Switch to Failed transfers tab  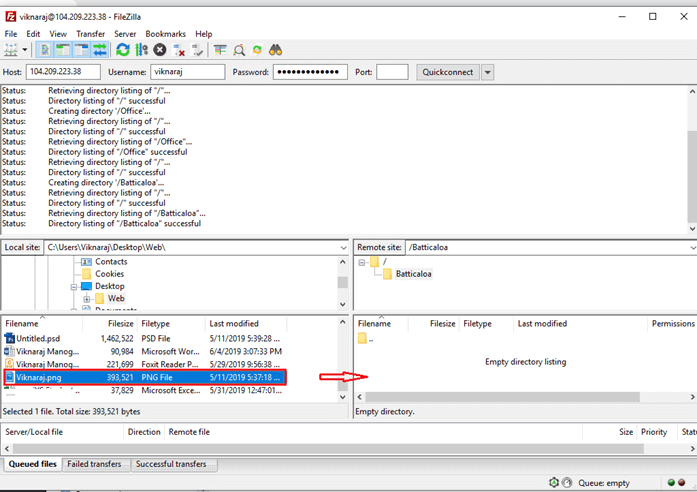[x=94, y=464]
